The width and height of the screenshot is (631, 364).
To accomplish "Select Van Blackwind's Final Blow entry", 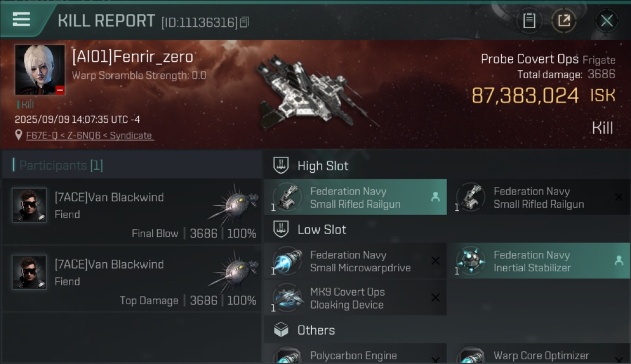I will click(x=132, y=212).
